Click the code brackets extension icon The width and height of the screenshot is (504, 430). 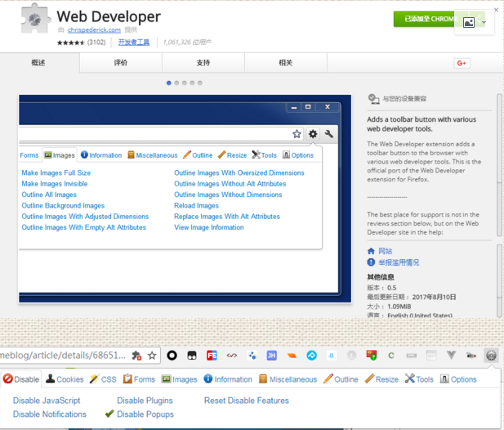point(232,356)
